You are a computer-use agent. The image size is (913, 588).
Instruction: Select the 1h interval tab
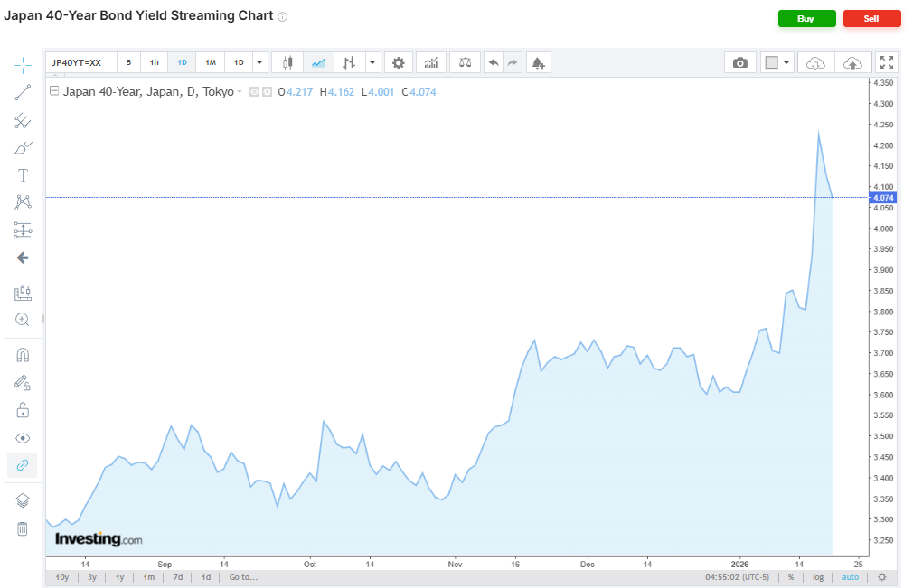155,62
